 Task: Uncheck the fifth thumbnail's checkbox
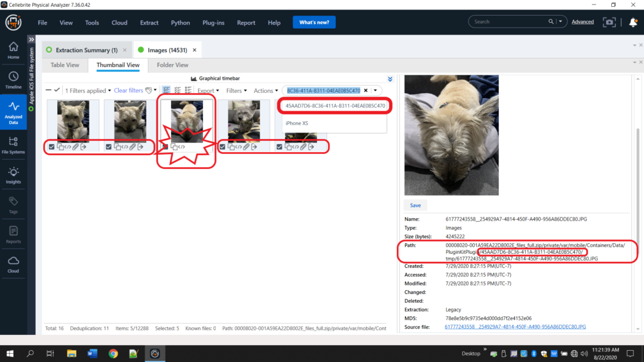280,146
